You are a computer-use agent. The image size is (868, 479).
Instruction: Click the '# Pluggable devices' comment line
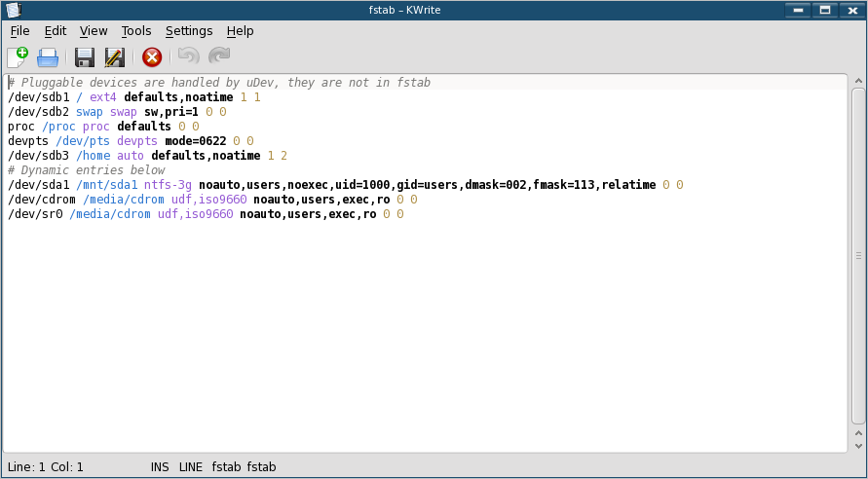219,83
